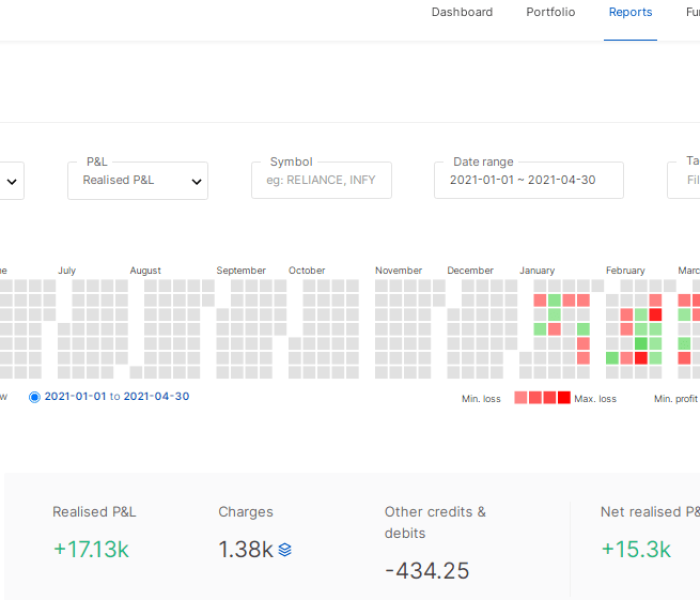Screen dimensions: 700x600
Task: Click the +17.13k Realised P&L value
Action: (x=91, y=549)
